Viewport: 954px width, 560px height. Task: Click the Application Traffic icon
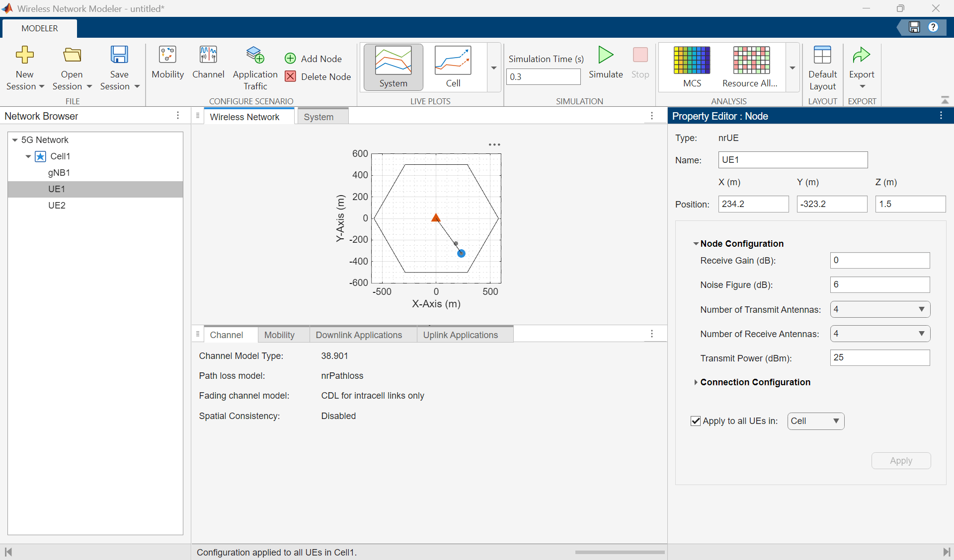[255, 55]
